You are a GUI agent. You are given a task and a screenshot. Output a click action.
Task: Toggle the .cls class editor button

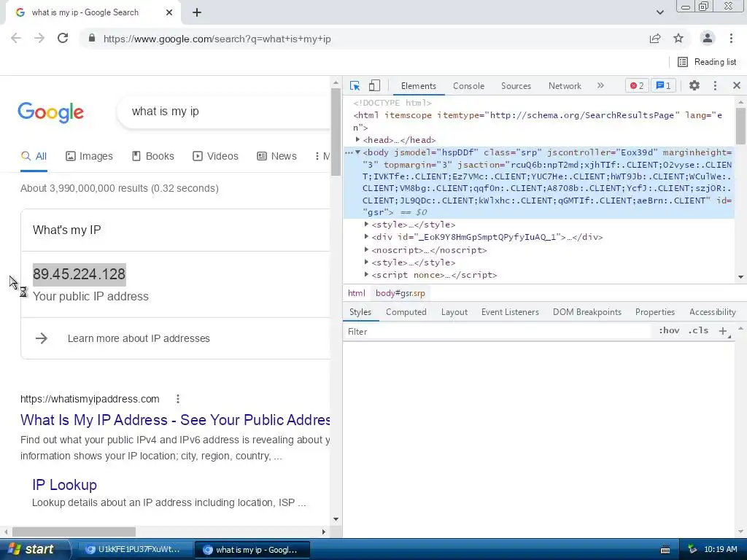click(x=698, y=330)
